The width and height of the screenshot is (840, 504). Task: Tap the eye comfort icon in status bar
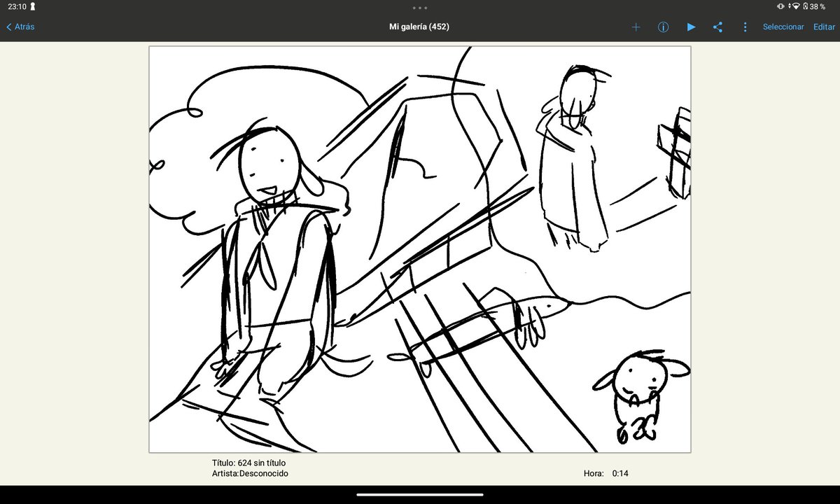coord(781,6)
